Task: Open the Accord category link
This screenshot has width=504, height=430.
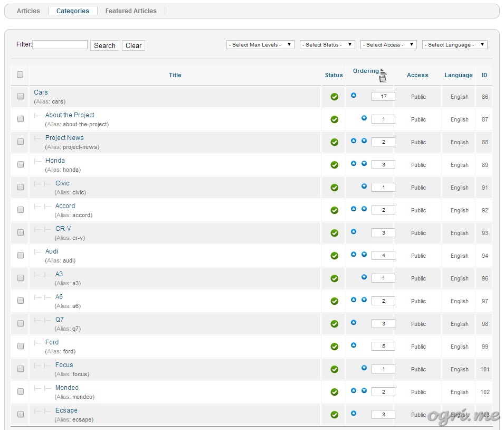Action: tap(65, 206)
